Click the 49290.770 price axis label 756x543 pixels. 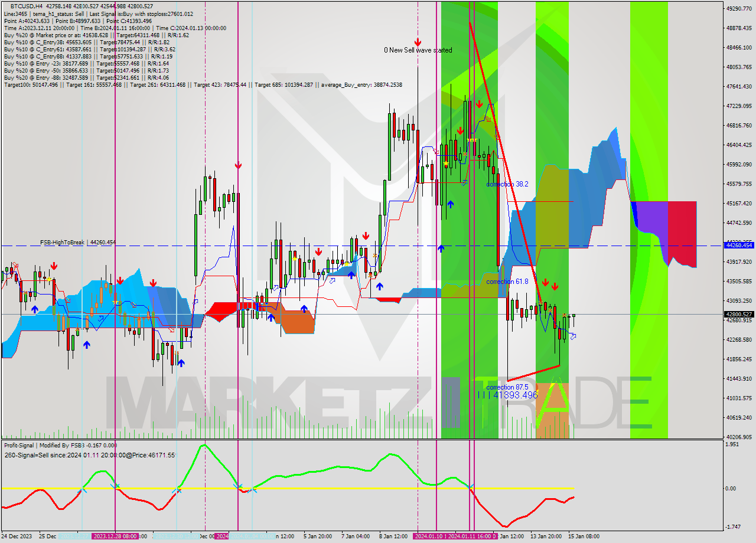click(739, 8)
